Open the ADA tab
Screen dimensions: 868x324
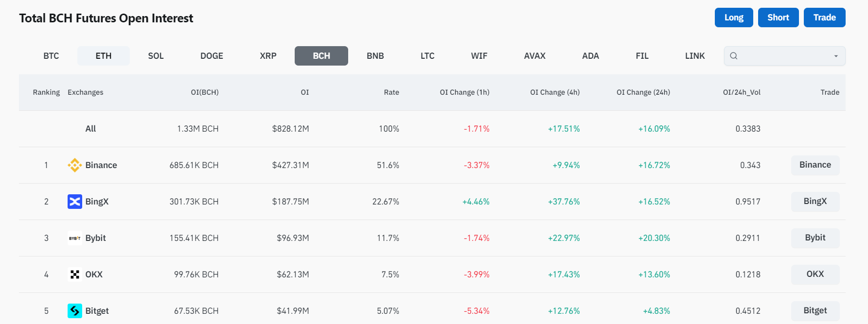point(591,56)
